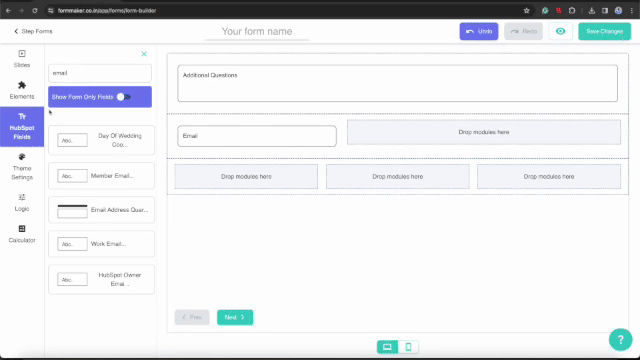This screenshot has width=640, height=360.
Task: Close the field search panel
Action: [x=144, y=54]
